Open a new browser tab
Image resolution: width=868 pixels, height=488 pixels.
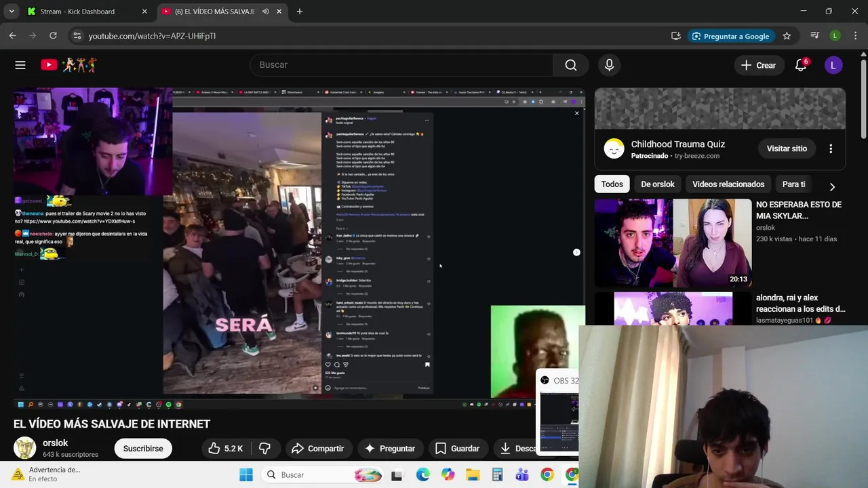pyautogui.click(x=300, y=12)
